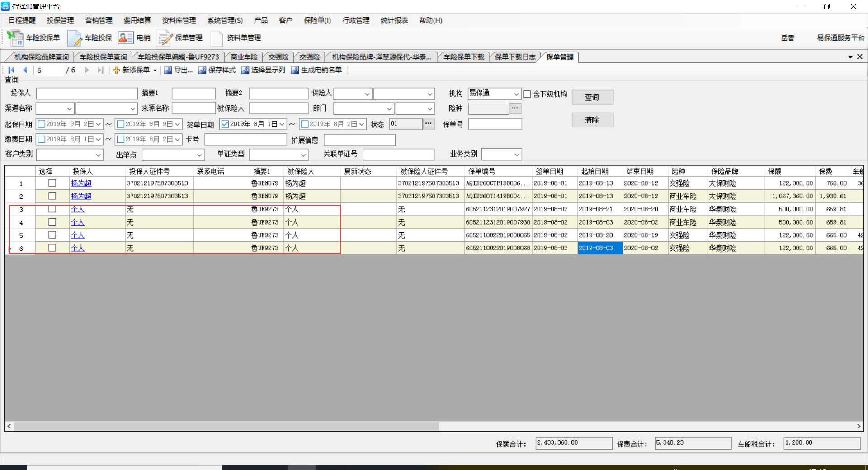
Task: Switch to the 车险保单下载 tab
Action: point(463,57)
